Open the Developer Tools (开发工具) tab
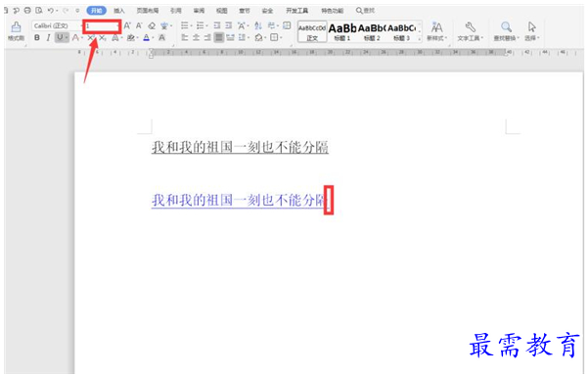The width and height of the screenshot is (588, 376). [297, 11]
